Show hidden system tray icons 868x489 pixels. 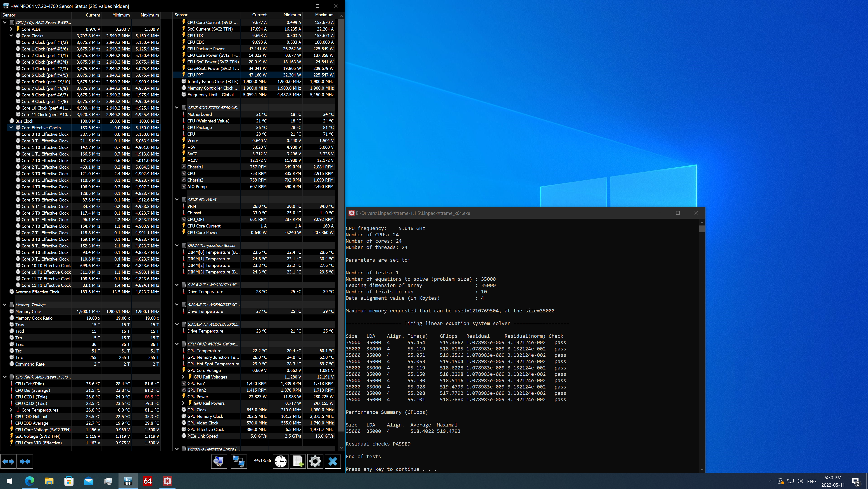771,481
